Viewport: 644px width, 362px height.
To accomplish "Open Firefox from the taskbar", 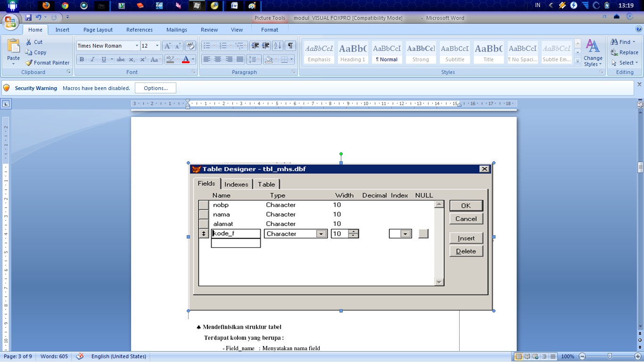I will (46, 6).
